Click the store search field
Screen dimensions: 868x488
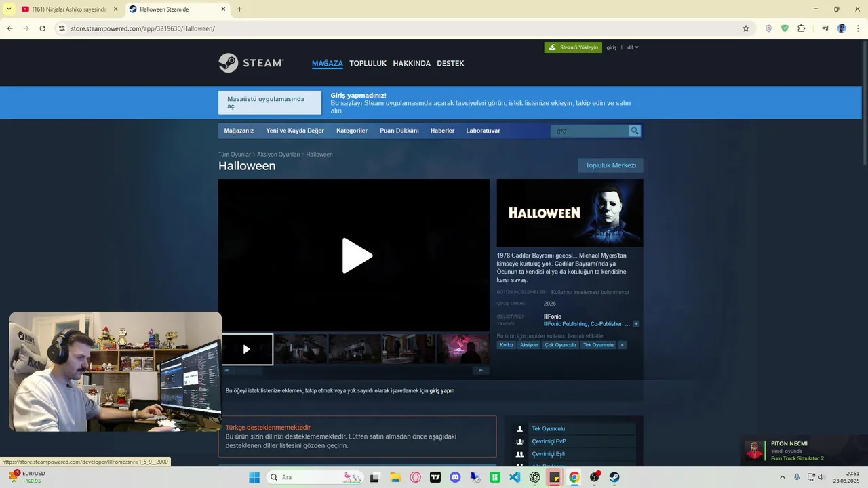(590, 131)
